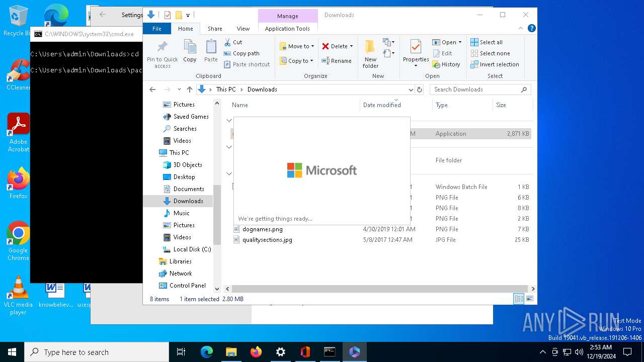Open the File menu tab
This screenshot has height=362, width=644.
click(157, 29)
